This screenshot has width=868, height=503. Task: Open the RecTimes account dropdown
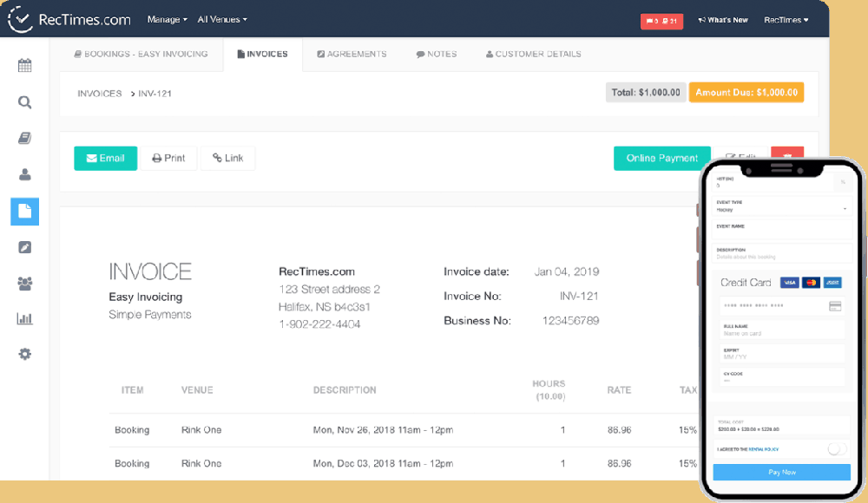[786, 18]
